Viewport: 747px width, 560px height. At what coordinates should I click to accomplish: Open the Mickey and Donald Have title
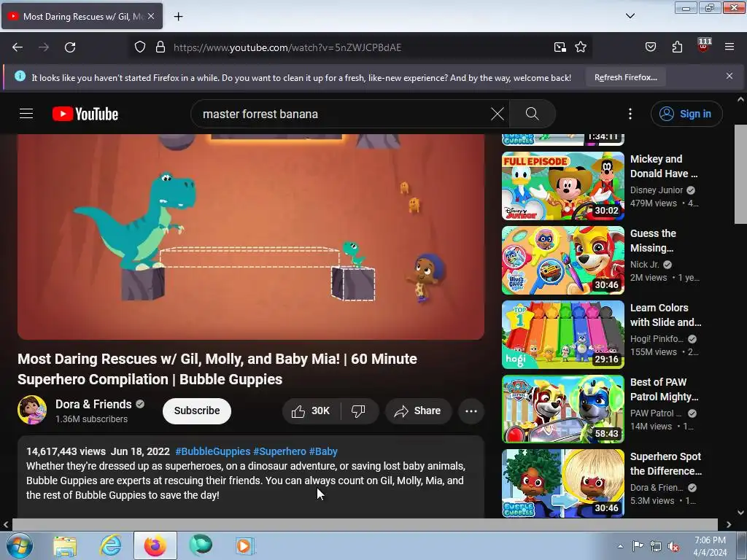(664, 166)
